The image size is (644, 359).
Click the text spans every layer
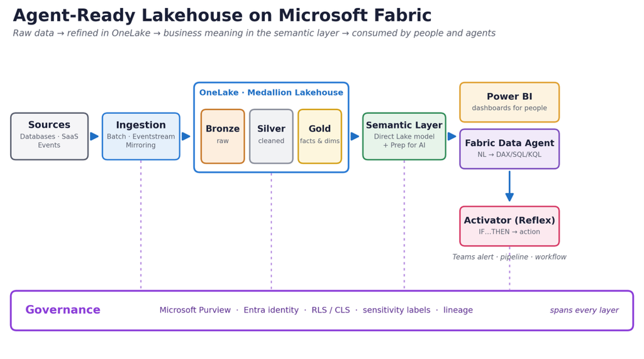tap(584, 310)
